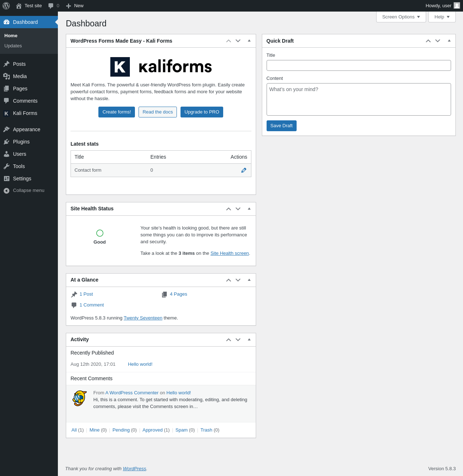
Task: Click the Comments icon in sidebar
Action: click(x=7, y=101)
